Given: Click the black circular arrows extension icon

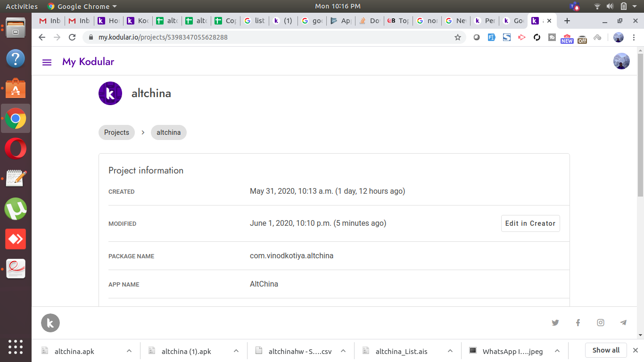Looking at the screenshot, I should (x=537, y=37).
